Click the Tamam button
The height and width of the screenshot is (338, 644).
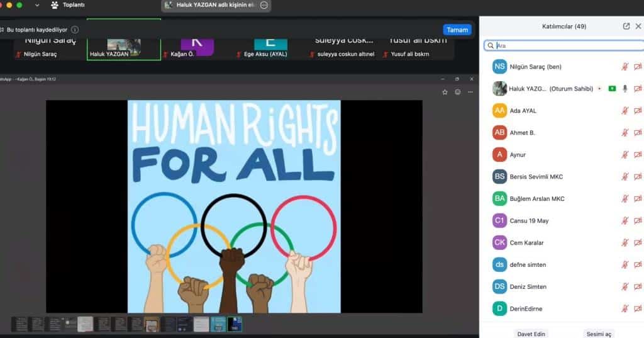pyautogui.click(x=457, y=30)
